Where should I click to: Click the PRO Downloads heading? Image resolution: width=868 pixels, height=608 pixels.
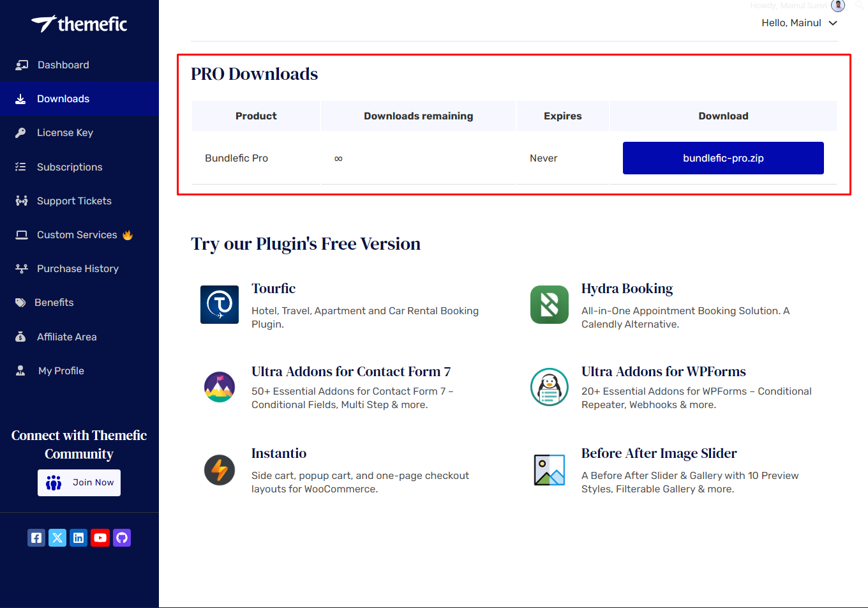tap(254, 74)
